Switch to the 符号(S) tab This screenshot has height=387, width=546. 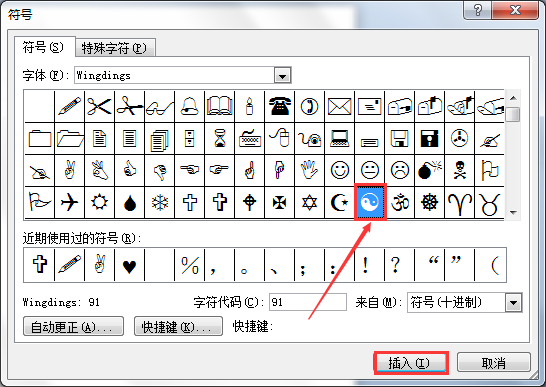(x=44, y=47)
